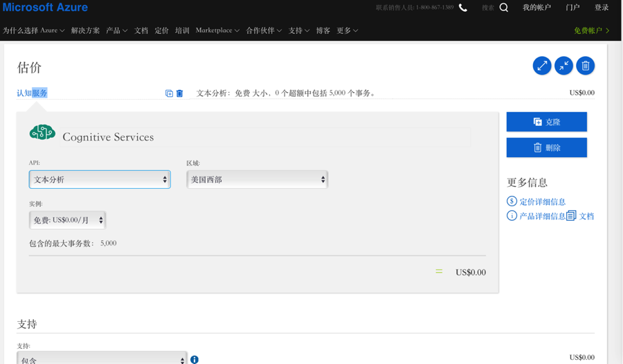The image size is (623, 364).
Task: Open 我的帐户 link
Action: tap(536, 8)
